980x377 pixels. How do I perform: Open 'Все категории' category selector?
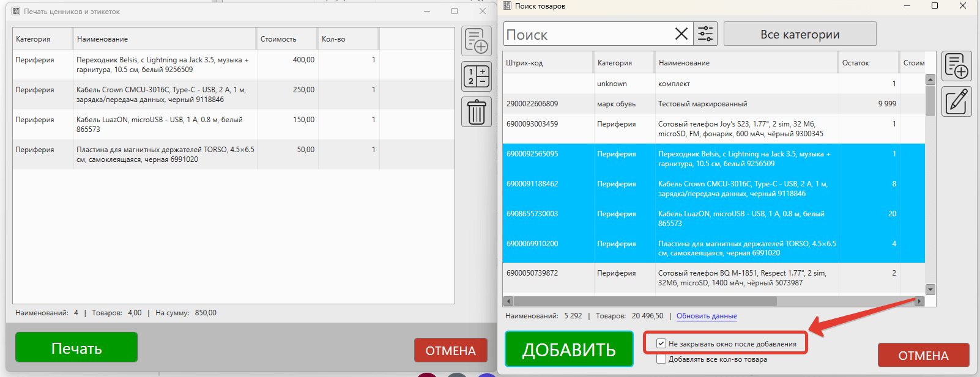(800, 34)
